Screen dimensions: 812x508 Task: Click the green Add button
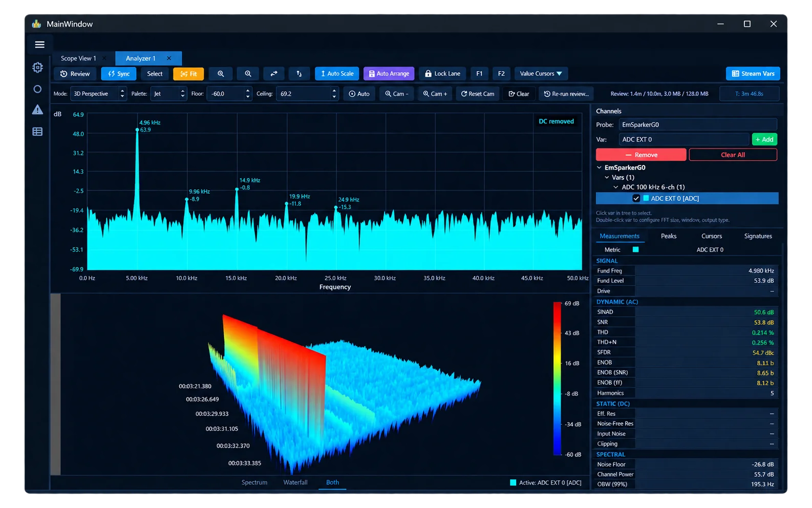pos(764,139)
